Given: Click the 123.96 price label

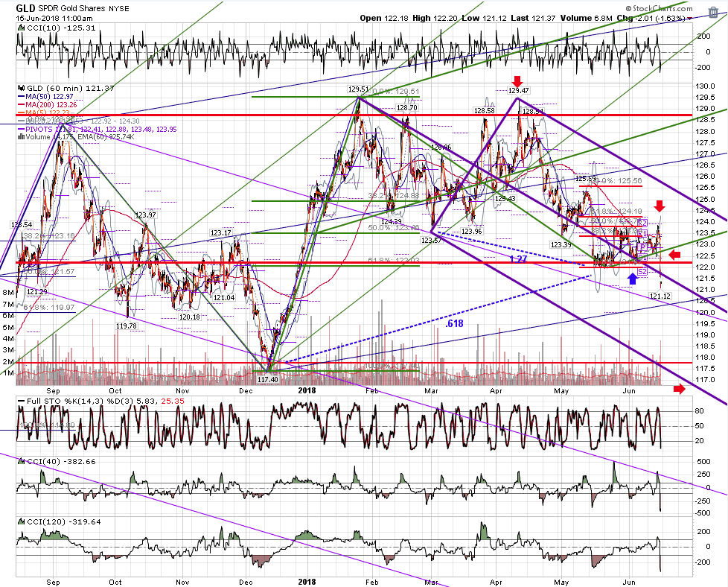Looking at the screenshot, I should (472, 232).
